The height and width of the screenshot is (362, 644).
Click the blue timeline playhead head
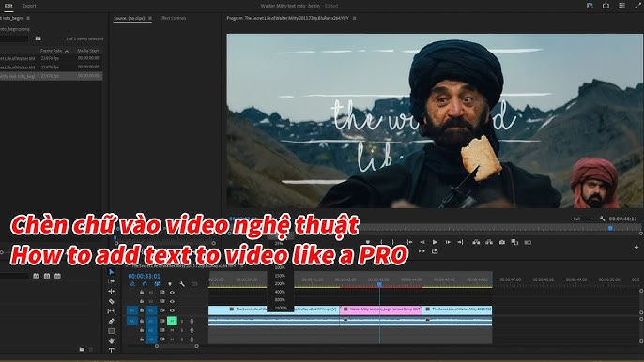(x=380, y=283)
